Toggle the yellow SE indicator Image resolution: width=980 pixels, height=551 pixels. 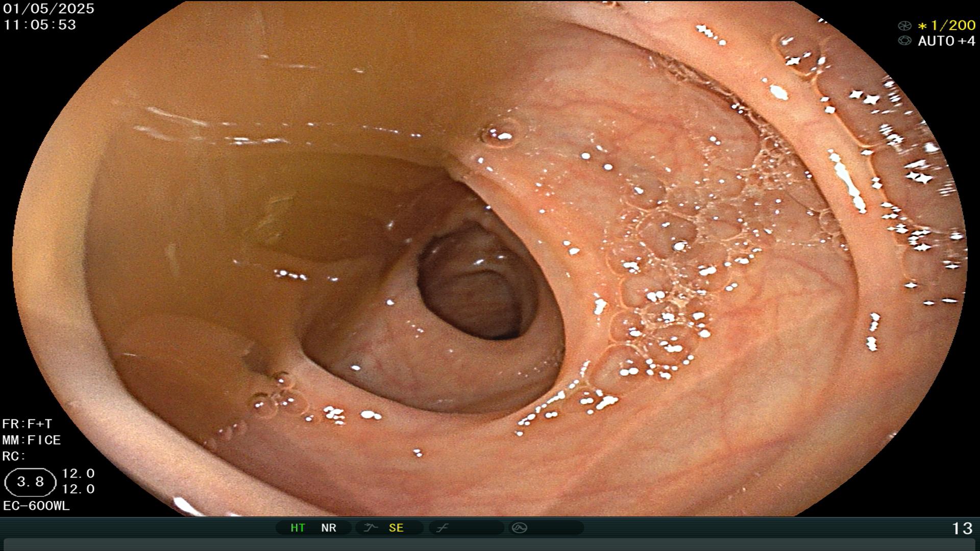tap(396, 528)
